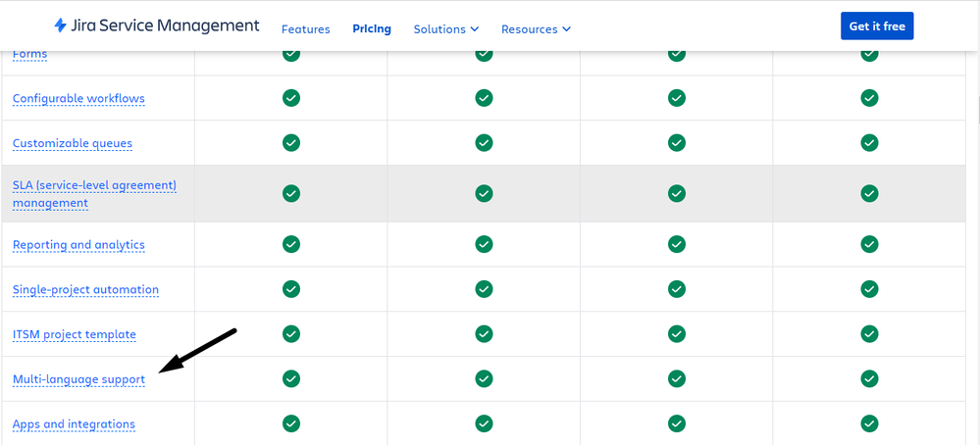Click the second column checkmark for SLA management
The height and width of the screenshot is (445, 980).
tap(484, 193)
